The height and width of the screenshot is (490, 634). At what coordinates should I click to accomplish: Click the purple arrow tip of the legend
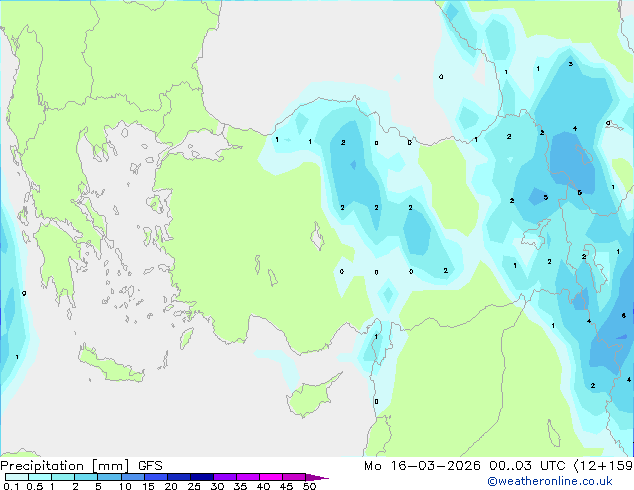[317, 477]
